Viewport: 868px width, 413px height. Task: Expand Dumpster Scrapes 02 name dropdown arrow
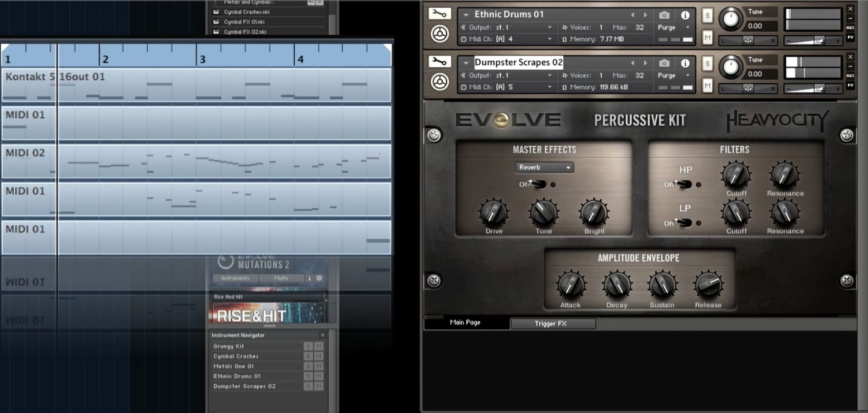466,63
